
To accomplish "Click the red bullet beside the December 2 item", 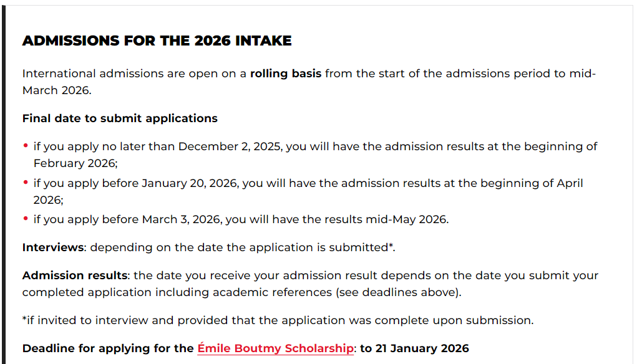I will [26, 146].
